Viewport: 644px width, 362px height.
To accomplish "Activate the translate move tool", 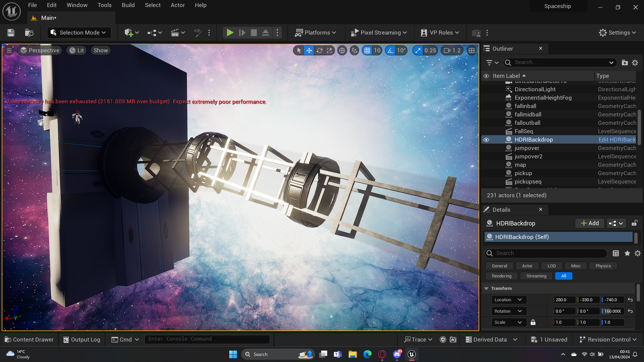I will pyautogui.click(x=309, y=50).
